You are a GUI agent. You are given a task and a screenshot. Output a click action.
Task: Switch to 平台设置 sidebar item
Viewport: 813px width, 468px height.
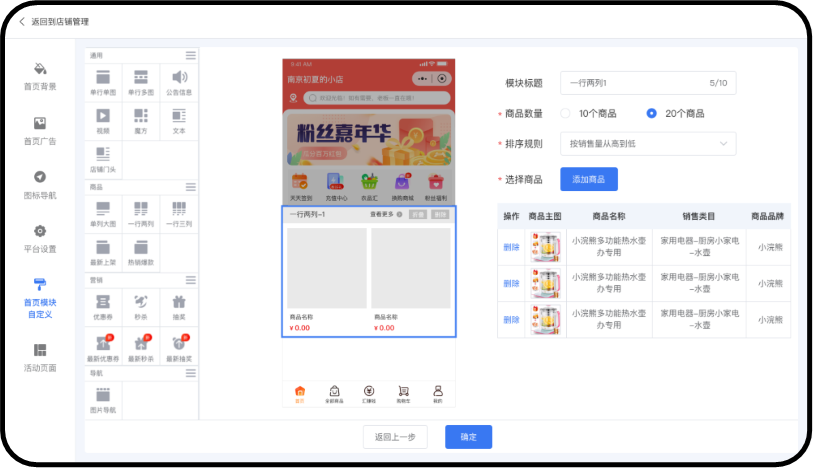tap(40, 237)
